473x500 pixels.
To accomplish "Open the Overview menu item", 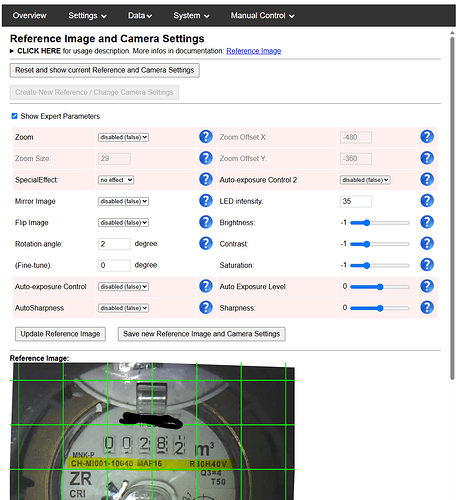I will pyautogui.click(x=29, y=16).
